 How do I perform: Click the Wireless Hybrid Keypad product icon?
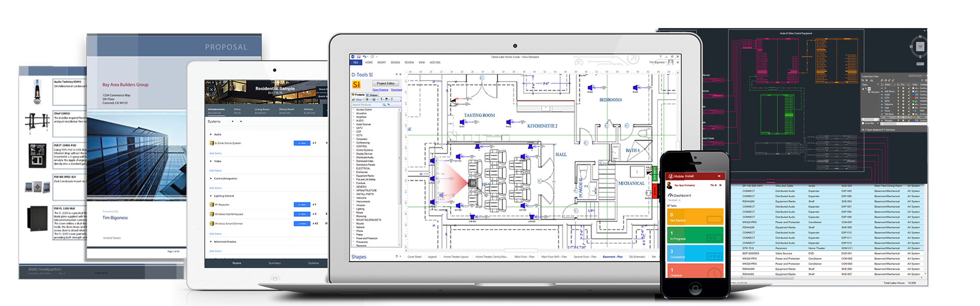coord(212,214)
